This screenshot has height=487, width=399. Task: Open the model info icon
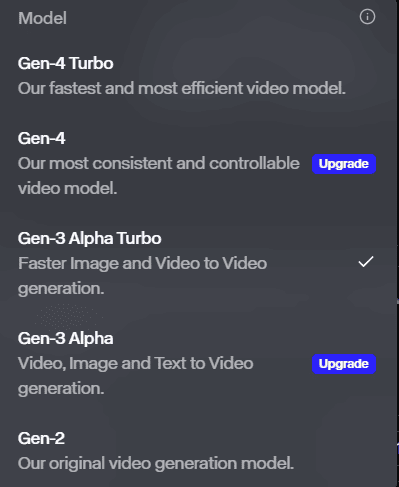coord(367,17)
